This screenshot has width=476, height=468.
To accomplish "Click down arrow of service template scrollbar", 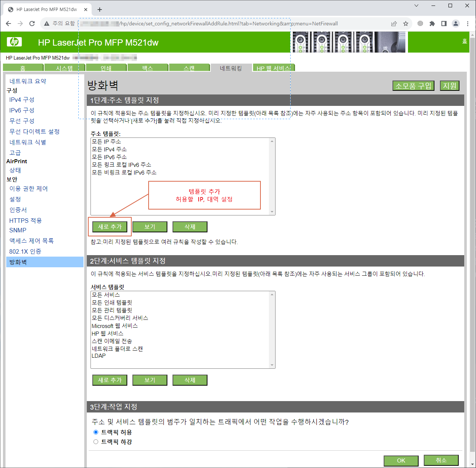I will coord(272,365).
